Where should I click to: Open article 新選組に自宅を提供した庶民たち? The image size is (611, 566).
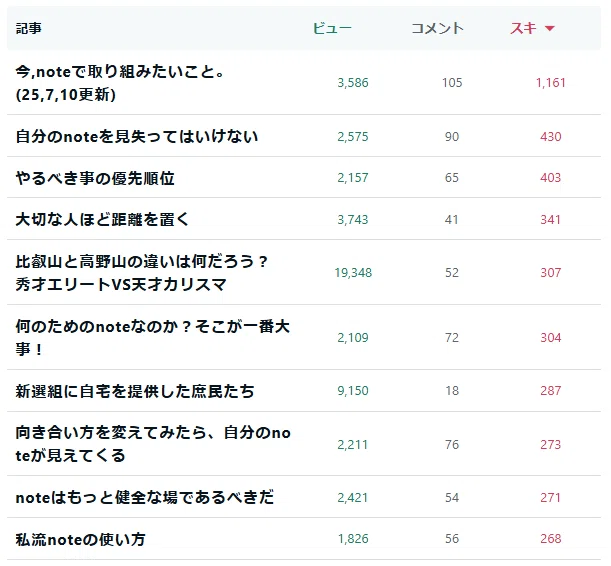click(x=135, y=391)
